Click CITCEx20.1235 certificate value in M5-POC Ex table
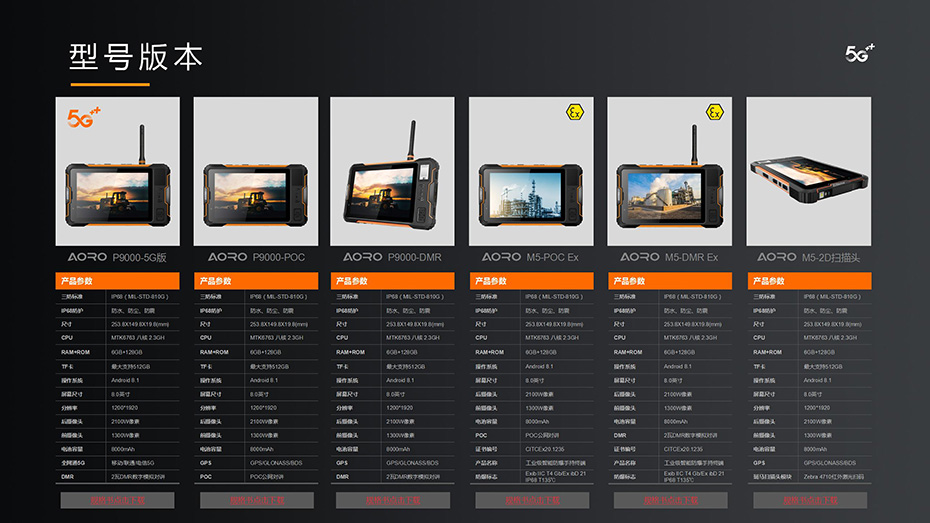This screenshot has width=930, height=523. tap(544, 449)
